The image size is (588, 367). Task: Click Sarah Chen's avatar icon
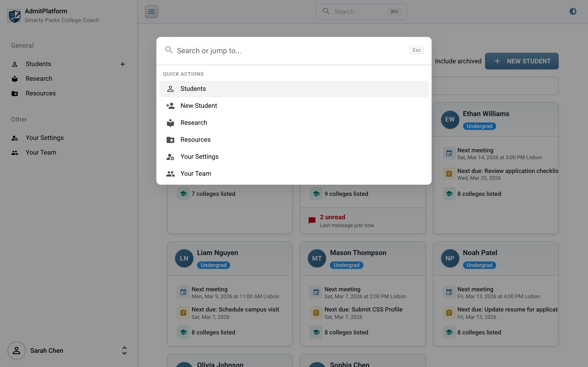[17, 350]
